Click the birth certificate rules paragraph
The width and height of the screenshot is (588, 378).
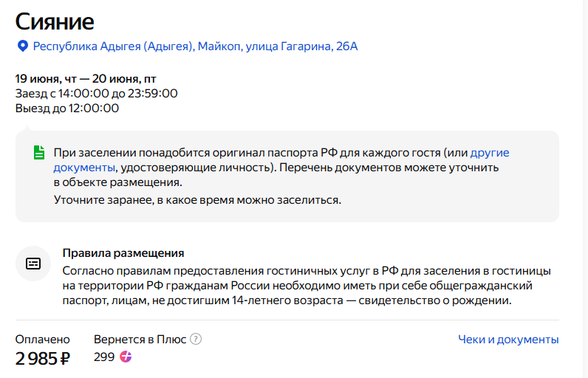point(307,285)
